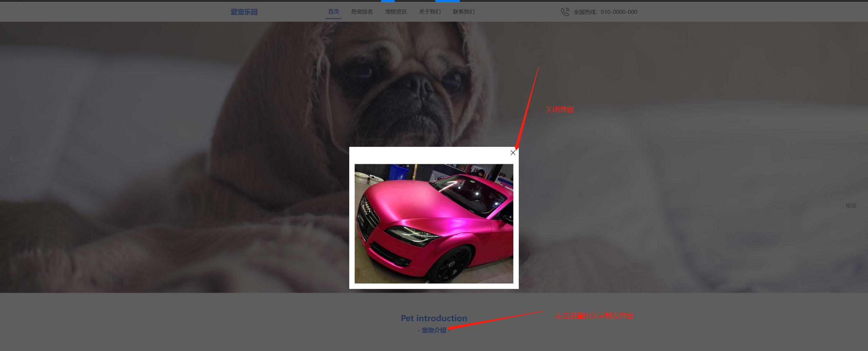Go to the 热宠排名 menu item

pyautogui.click(x=362, y=12)
